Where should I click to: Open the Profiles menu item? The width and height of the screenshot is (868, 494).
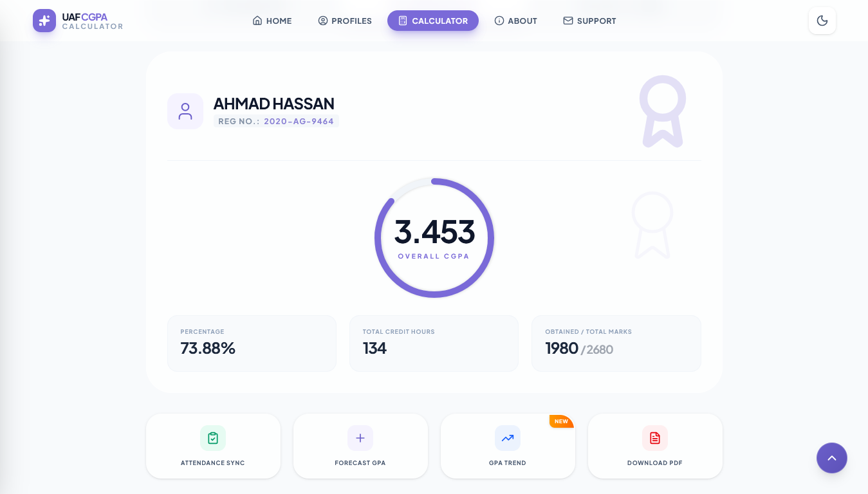345,21
